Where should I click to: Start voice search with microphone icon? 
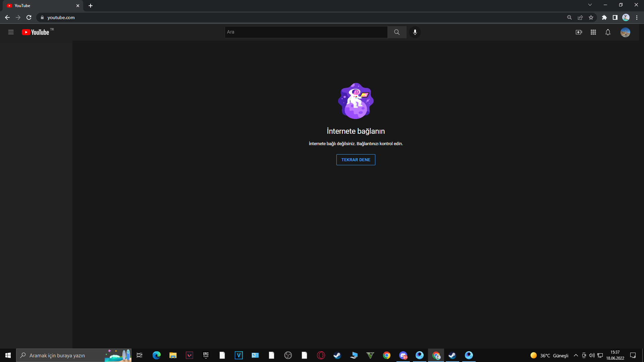click(x=415, y=32)
